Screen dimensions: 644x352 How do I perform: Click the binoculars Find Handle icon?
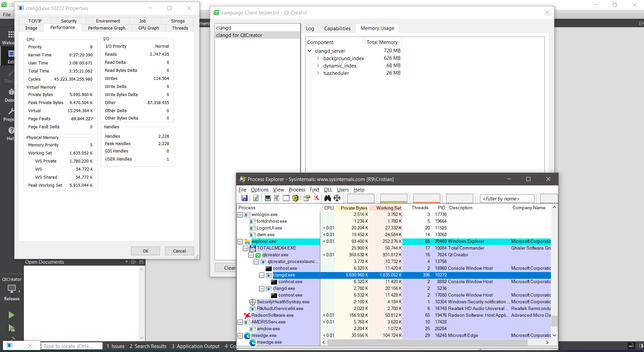click(328, 198)
